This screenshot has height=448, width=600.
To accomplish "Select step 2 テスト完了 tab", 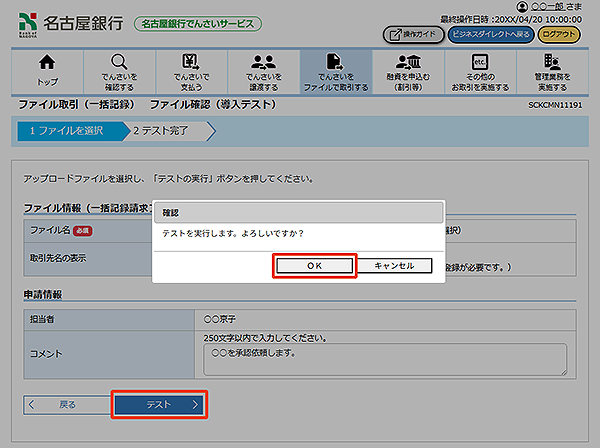I will pos(167,130).
